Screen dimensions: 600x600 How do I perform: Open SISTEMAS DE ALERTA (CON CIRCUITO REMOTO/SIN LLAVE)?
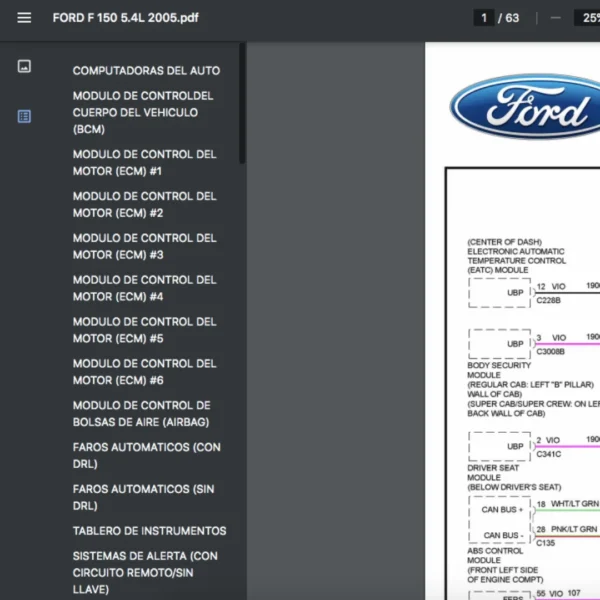click(x=145, y=572)
